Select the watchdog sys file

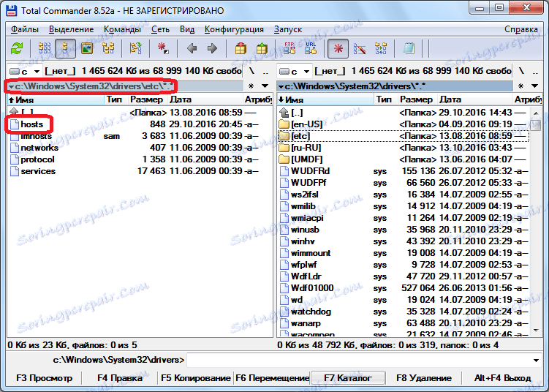404,312
